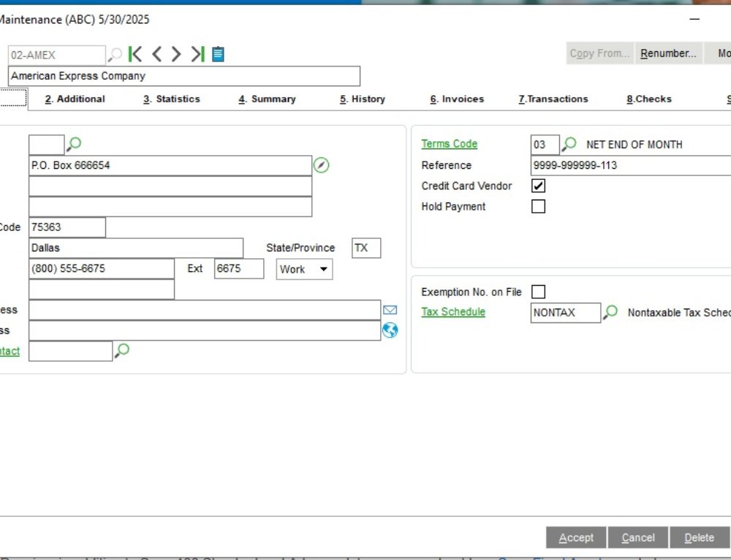Open the 4. Summary tab
Image resolution: width=731 pixels, height=560 pixels.
[267, 99]
